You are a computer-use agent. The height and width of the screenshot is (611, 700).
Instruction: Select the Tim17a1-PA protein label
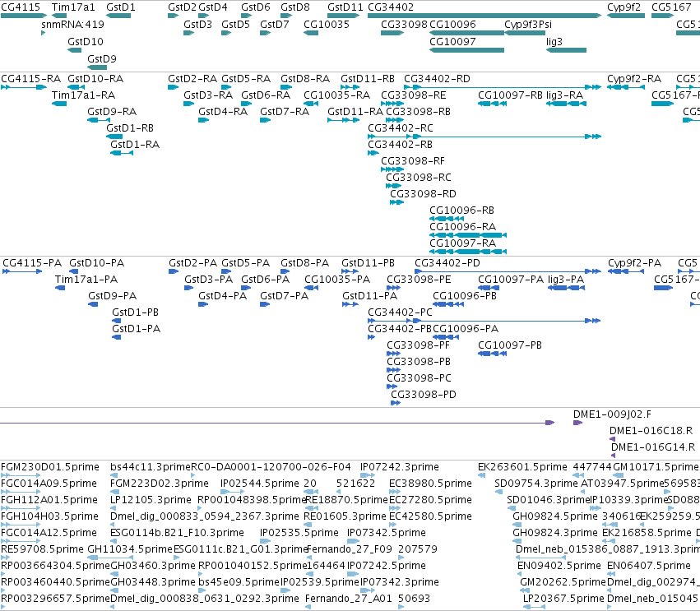86,280
